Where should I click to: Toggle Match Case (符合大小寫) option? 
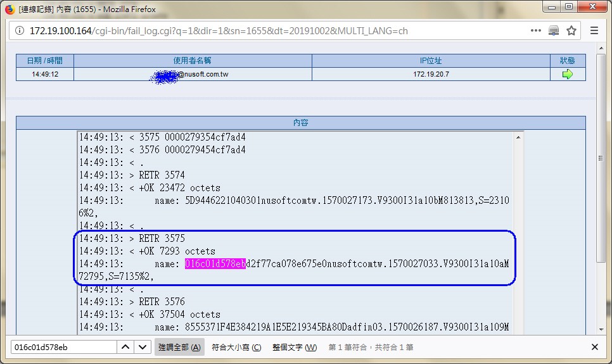(x=236, y=347)
